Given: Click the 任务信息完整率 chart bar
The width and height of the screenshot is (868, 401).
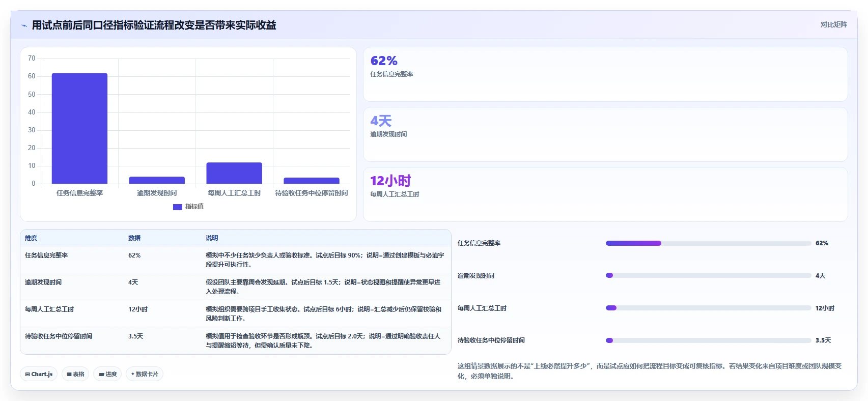Looking at the screenshot, I should [79, 128].
